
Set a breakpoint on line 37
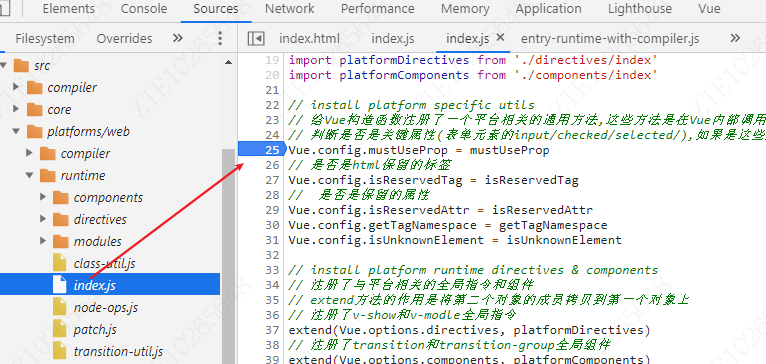(x=272, y=330)
